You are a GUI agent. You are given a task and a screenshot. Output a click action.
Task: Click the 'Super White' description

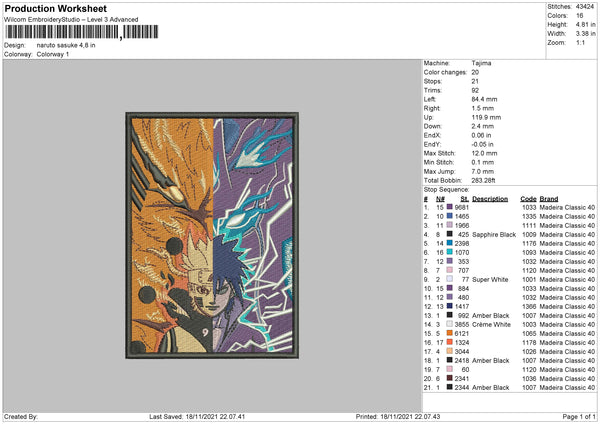point(490,279)
